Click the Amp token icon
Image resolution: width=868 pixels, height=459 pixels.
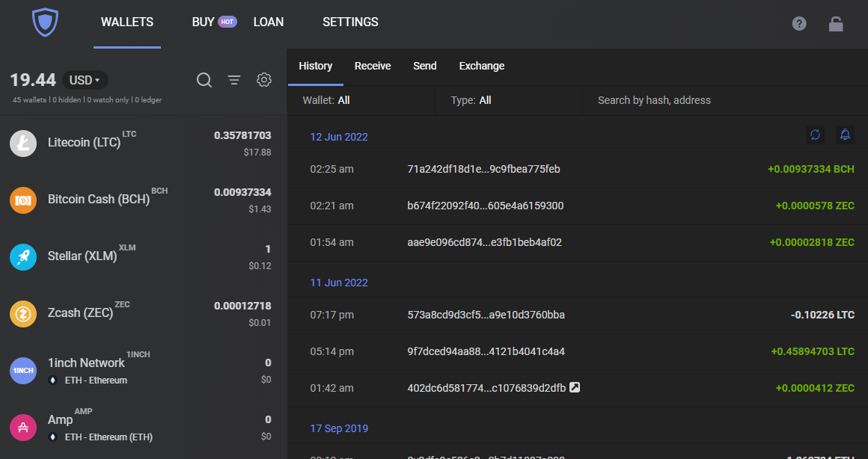tap(23, 428)
